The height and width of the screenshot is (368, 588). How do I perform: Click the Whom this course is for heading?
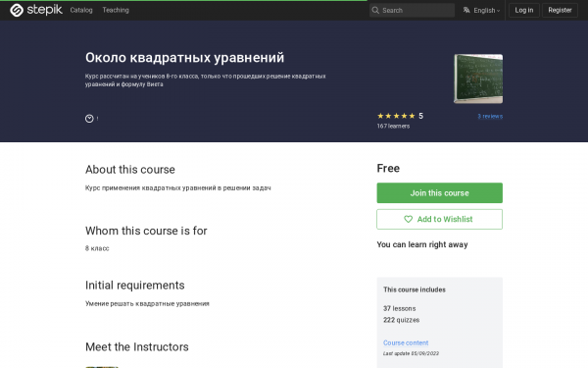tap(146, 231)
